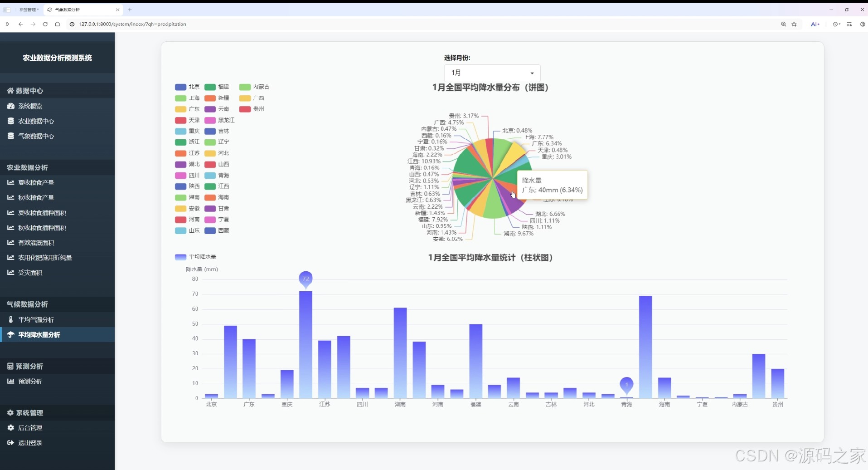Click the 上海: 7.77% pie label
The image size is (868, 470).
(539, 137)
